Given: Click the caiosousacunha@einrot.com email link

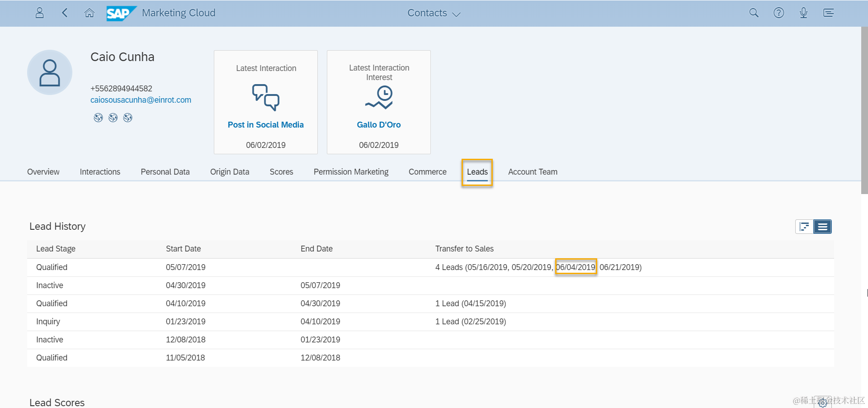Looking at the screenshot, I should [141, 100].
